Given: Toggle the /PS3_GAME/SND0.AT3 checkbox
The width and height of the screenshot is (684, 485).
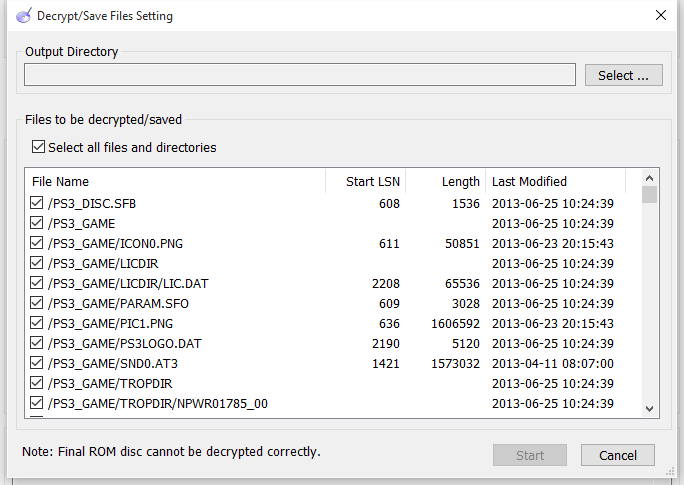Looking at the screenshot, I should tap(37, 363).
